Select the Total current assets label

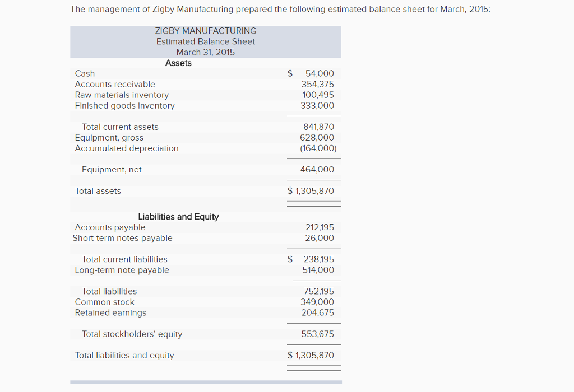pos(120,127)
